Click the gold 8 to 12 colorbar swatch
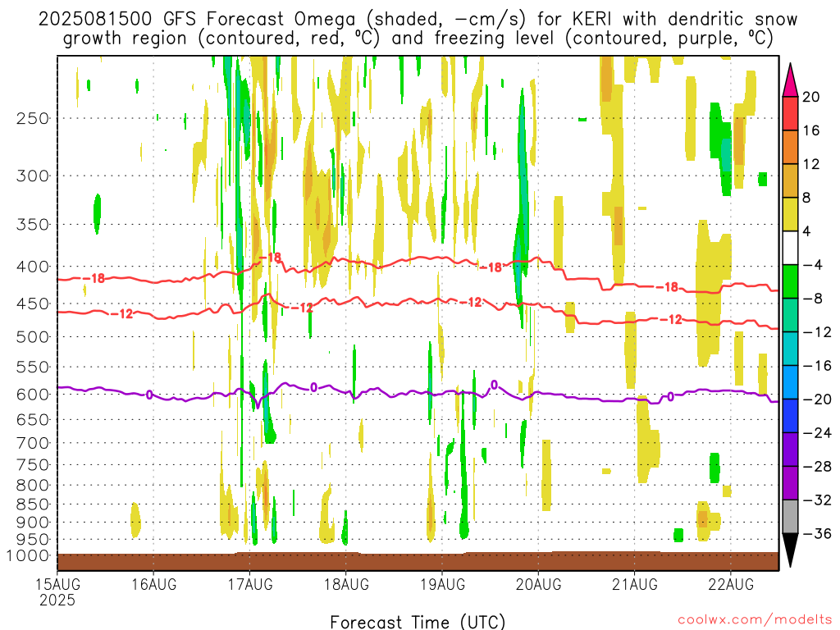Screen dimensions: 840x630 790,180
